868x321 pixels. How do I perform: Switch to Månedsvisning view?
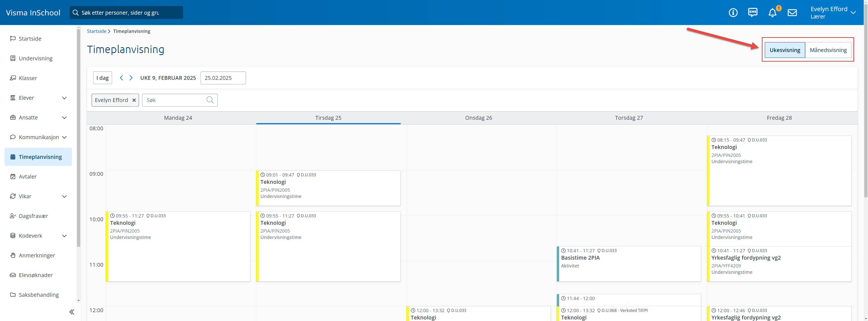828,50
